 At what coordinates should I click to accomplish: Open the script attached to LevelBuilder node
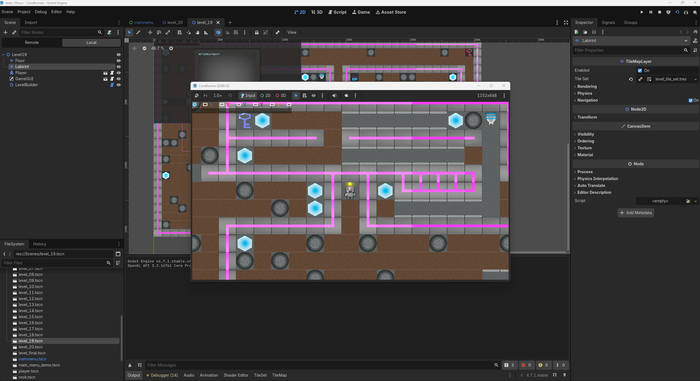112,85
